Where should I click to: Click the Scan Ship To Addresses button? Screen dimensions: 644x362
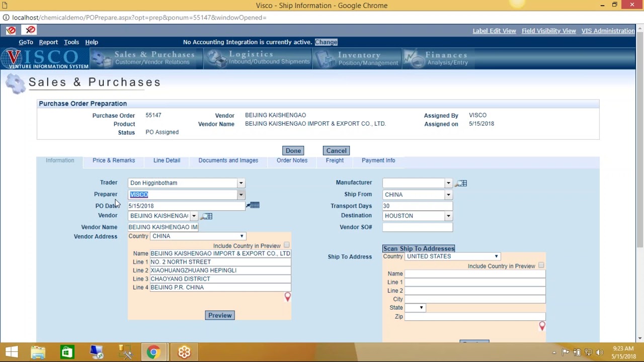[419, 248]
